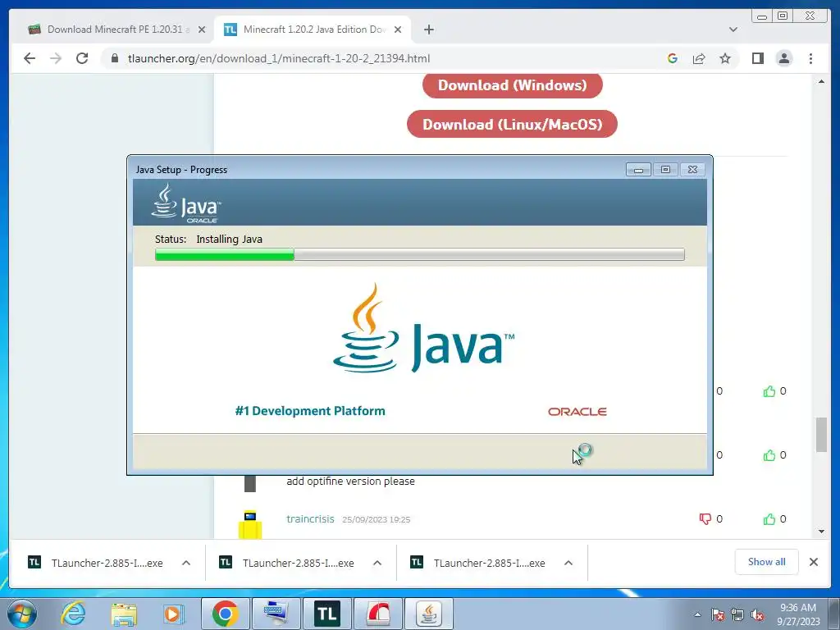Click the thumbs-up beside the optifine comment
This screenshot has width=840, height=630.
(x=769, y=454)
